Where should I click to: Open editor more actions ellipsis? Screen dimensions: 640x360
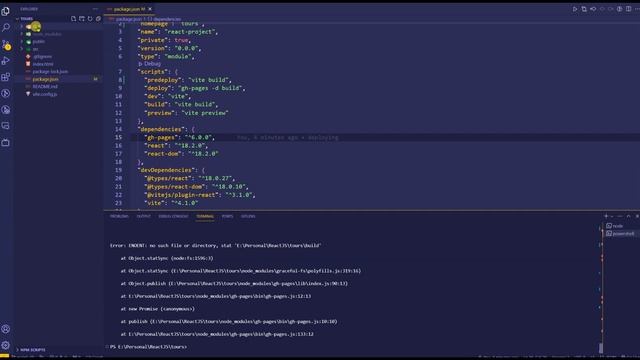(637, 9)
